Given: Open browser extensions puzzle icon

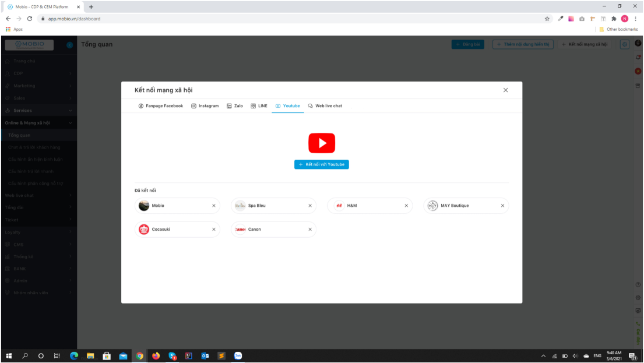Looking at the screenshot, I should [614, 19].
